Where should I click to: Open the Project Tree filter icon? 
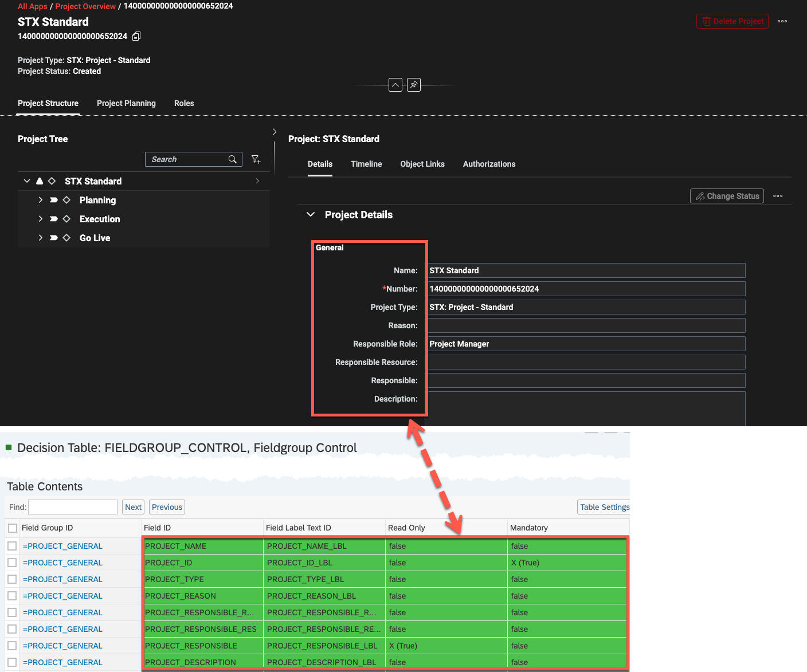click(256, 159)
